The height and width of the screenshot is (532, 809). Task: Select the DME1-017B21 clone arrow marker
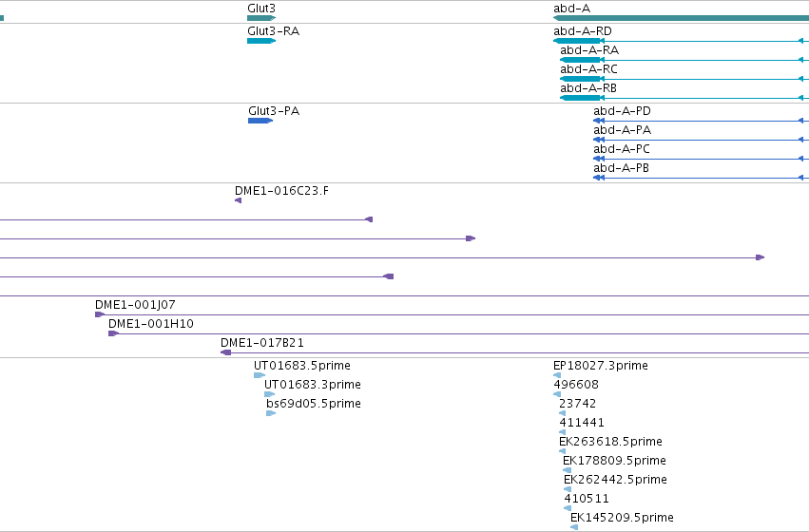[225, 352]
